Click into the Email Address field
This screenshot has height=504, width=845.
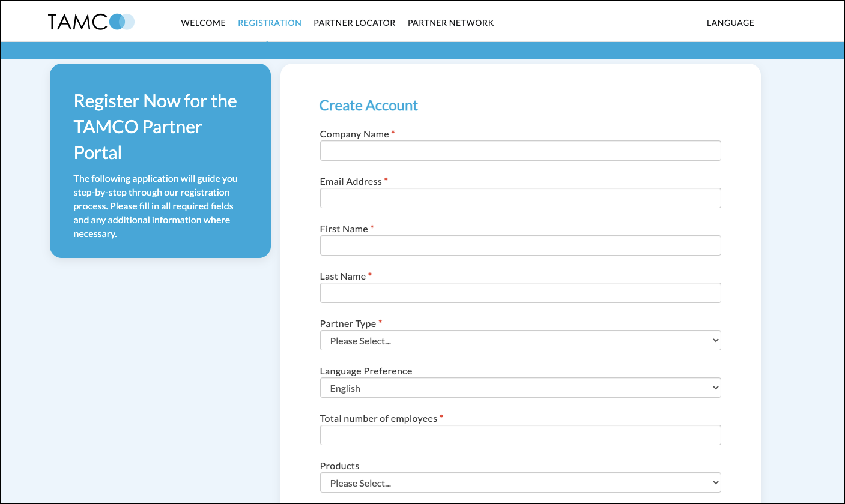(520, 198)
